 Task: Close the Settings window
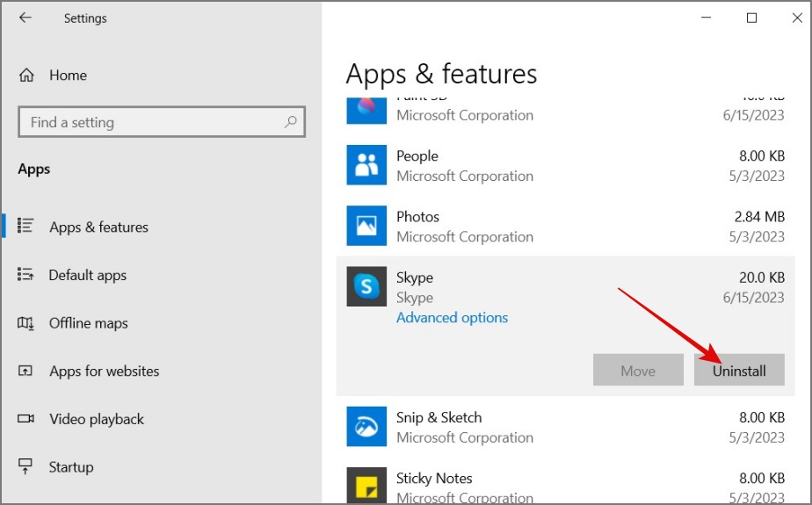(797, 18)
